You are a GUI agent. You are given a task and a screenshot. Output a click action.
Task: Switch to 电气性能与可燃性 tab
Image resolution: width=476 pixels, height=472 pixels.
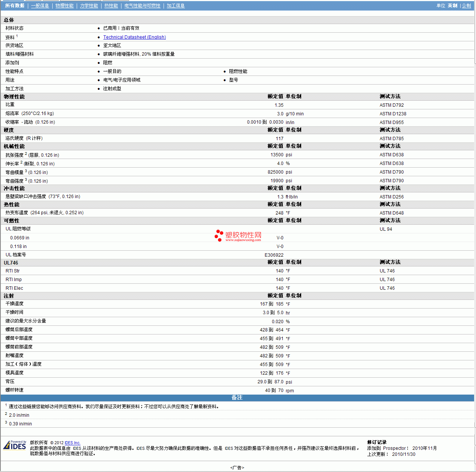[142, 6]
